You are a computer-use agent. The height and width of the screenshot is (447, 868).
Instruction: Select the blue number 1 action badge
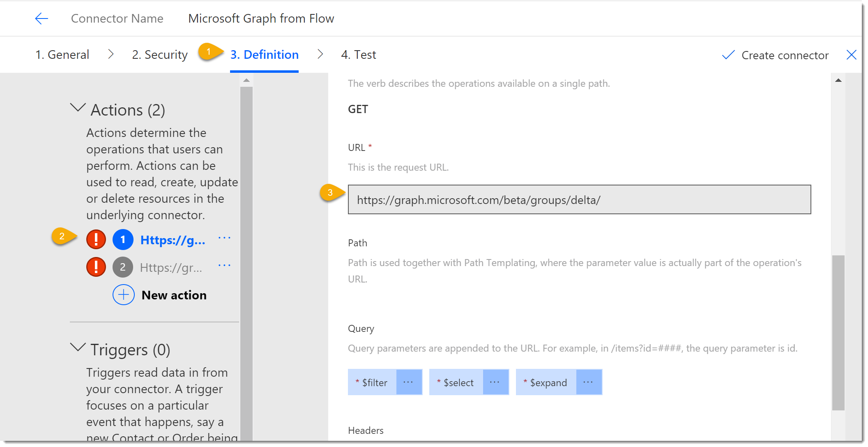pyautogui.click(x=123, y=240)
